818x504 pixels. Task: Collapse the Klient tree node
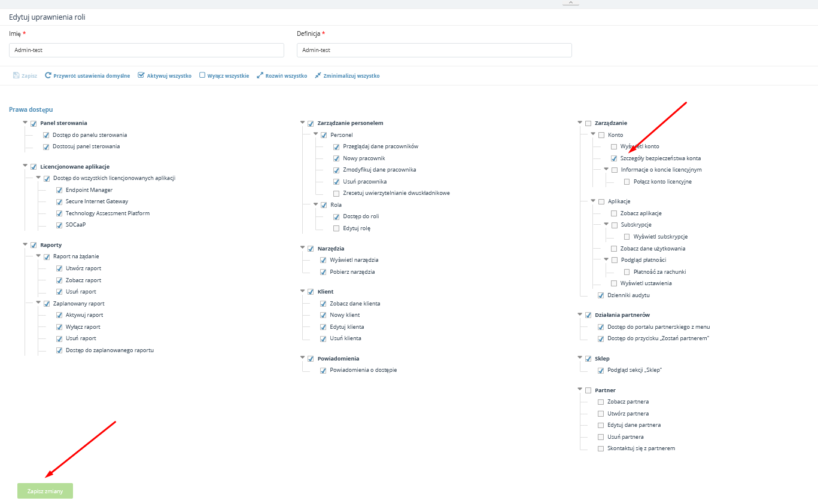[x=303, y=291]
